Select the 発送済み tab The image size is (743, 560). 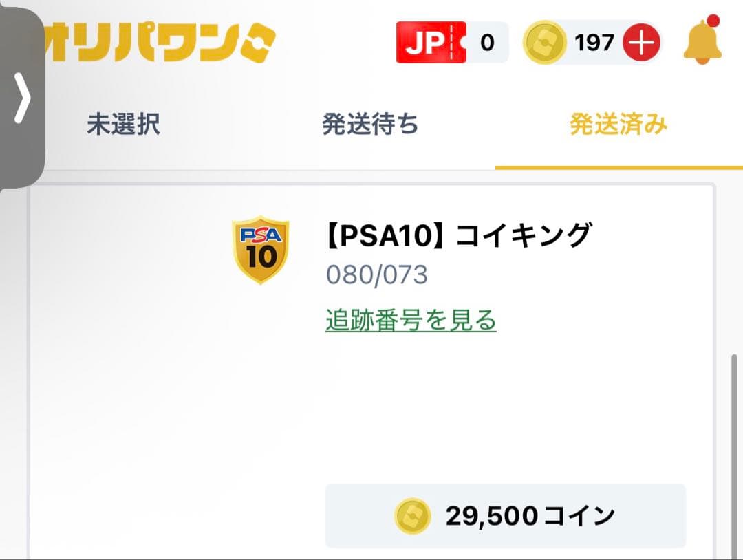pyautogui.click(x=618, y=125)
